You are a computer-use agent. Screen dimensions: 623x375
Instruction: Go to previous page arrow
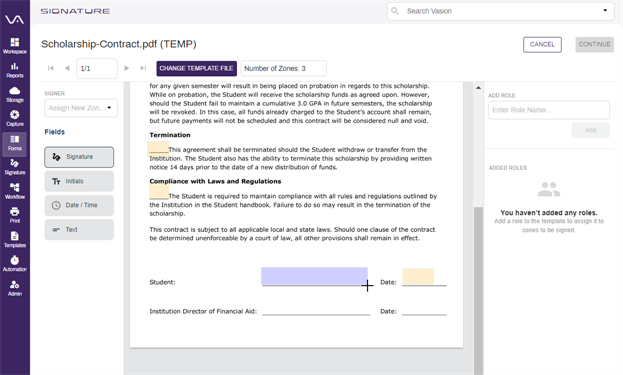pyautogui.click(x=67, y=68)
